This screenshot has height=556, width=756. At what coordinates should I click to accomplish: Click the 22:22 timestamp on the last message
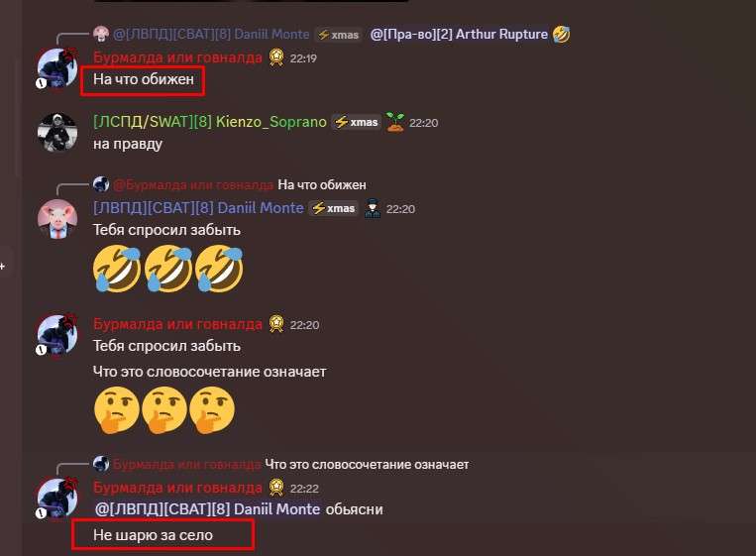(x=304, y=489)
